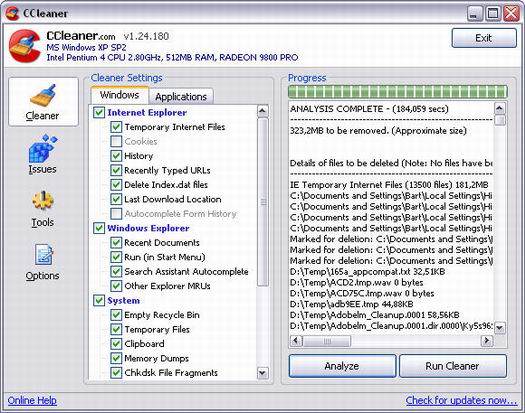
Task: Click progress log scroll down arrow
Action: click(499, 327)
